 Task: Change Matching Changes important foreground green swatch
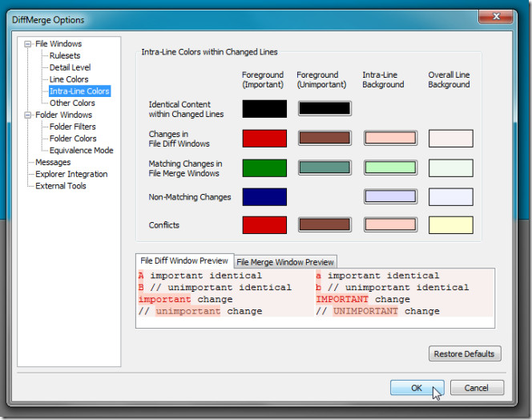pos(264,168)
